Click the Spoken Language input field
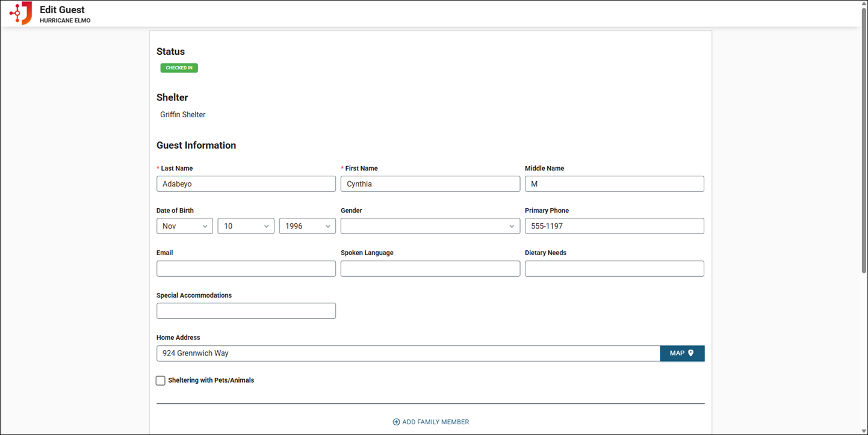Image resolution: width=868 pixels, height=435 pixels. click(x=430, y=269)
